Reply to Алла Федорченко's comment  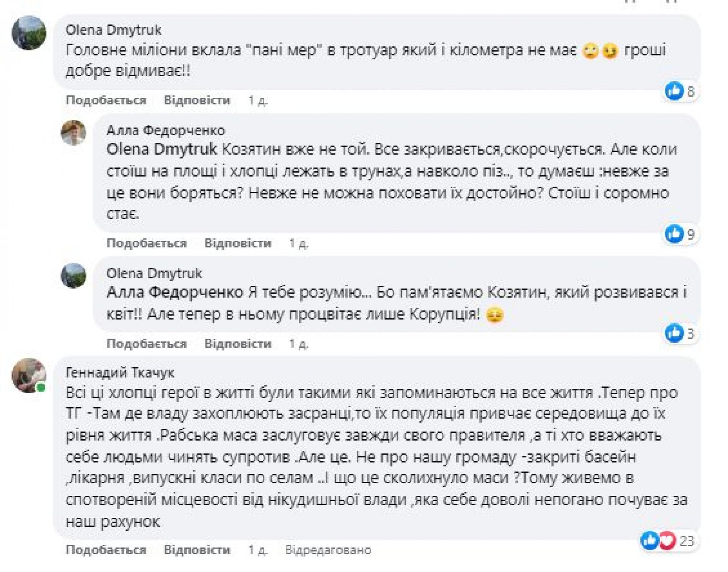[x=238, y=243]
